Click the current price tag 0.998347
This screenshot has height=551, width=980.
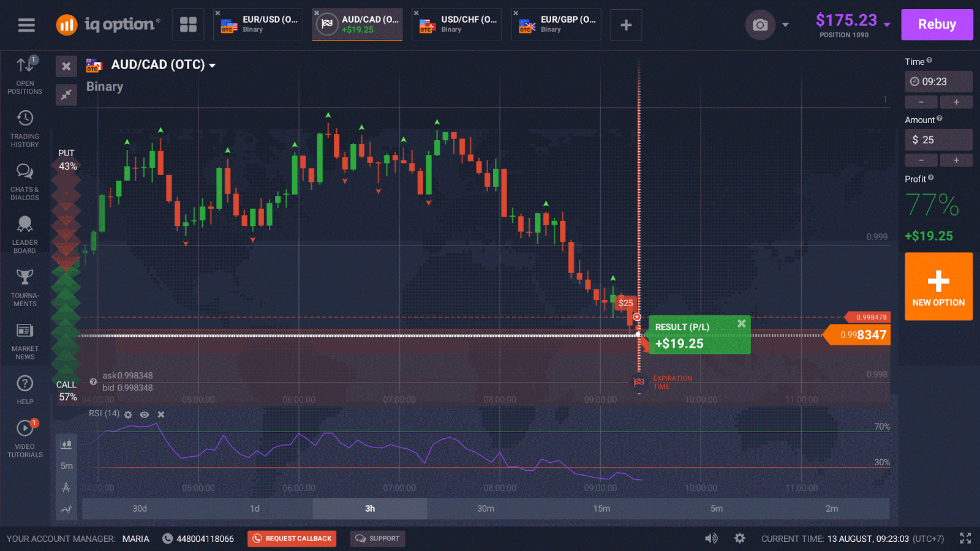tap(858, 335)
